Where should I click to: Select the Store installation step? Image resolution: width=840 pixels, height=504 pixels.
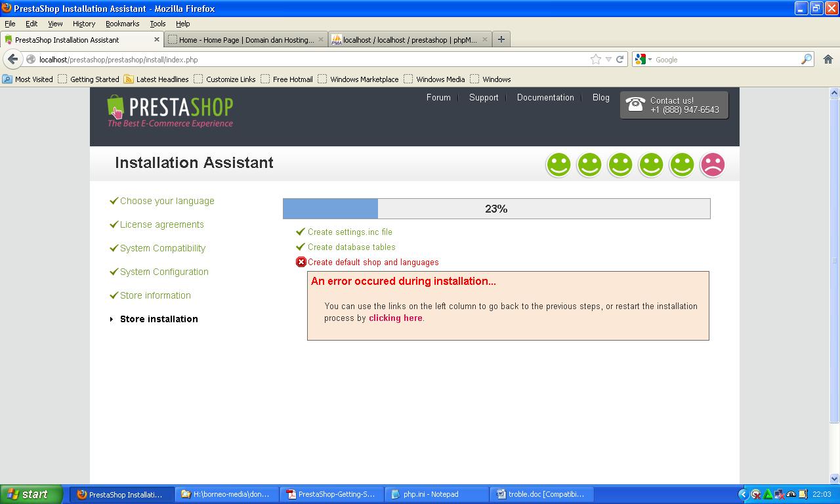coord(159,319)
